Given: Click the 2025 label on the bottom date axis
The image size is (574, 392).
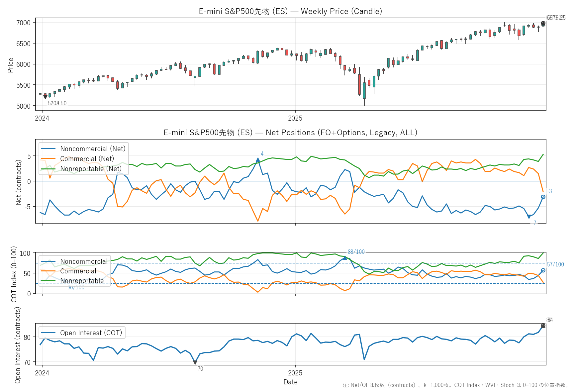Looking at the screenshot, I should pyautogui.click(x=295, y=373).
